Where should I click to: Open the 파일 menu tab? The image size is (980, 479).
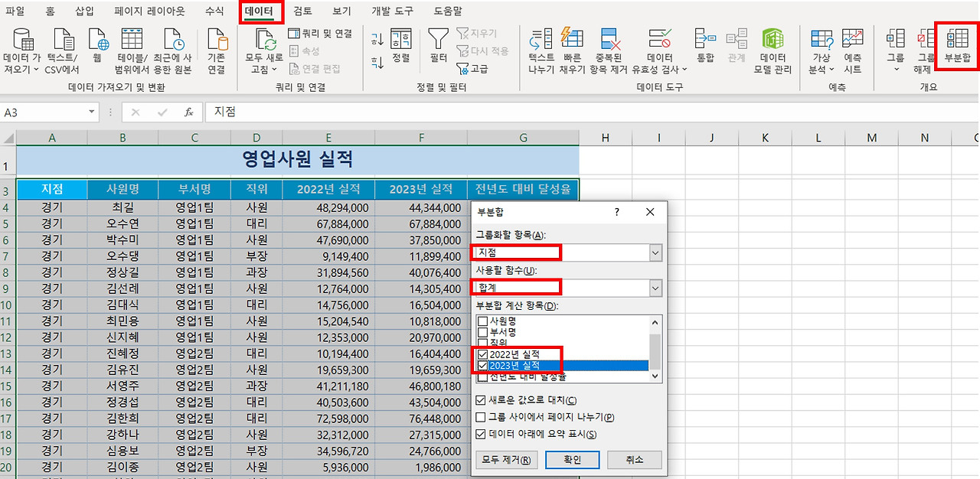click(15, 11)
